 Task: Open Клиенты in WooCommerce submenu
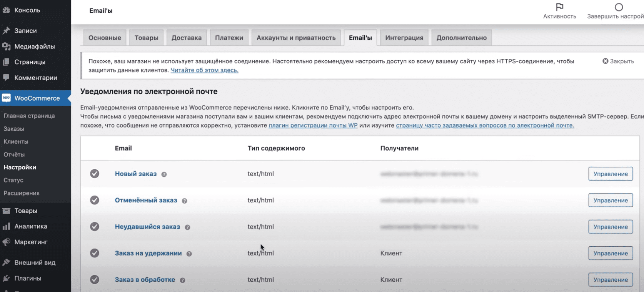point(16,141)
